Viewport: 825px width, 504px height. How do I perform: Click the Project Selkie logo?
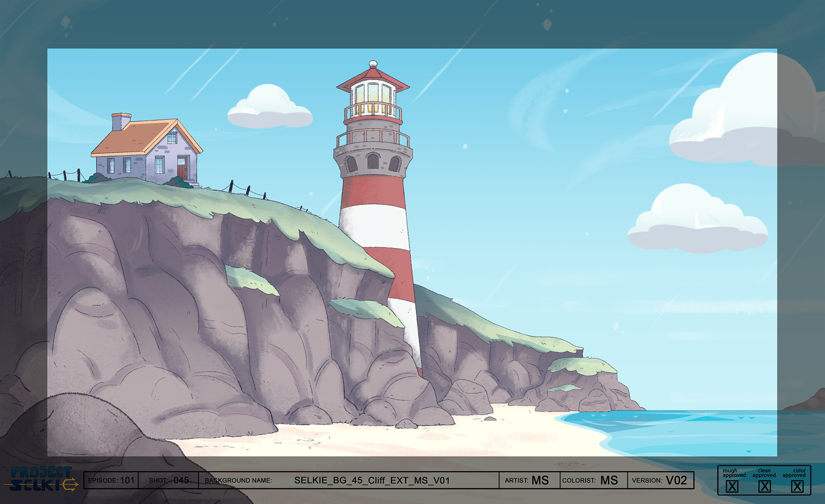(41, 479)
